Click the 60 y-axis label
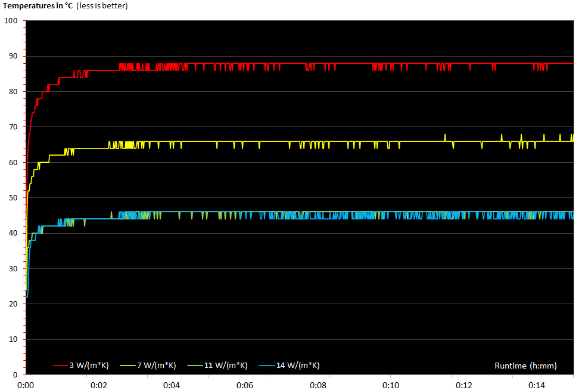This screenshot has width=588, height=390. (13, 163)
